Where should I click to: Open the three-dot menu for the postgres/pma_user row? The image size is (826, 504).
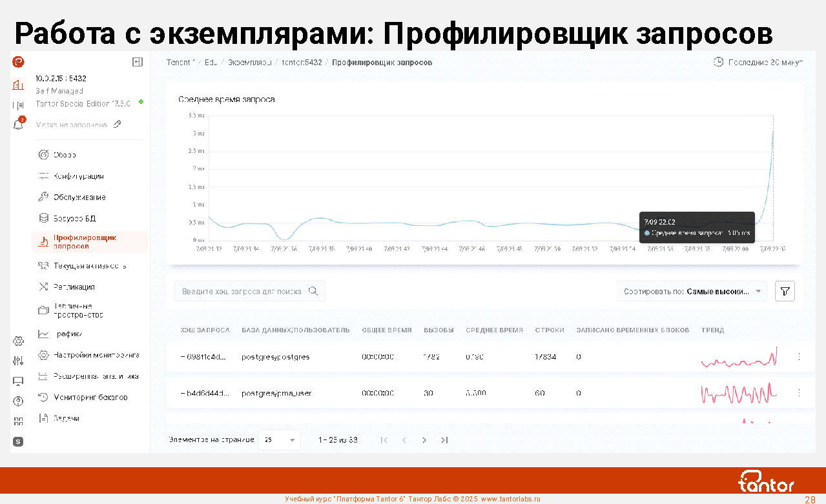tap(799, 392)
